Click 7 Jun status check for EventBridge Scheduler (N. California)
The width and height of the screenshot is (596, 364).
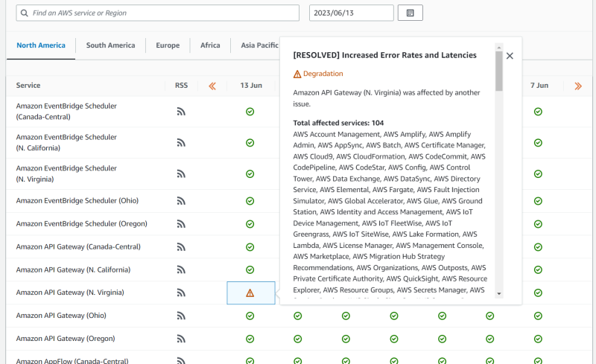point(538,143)
